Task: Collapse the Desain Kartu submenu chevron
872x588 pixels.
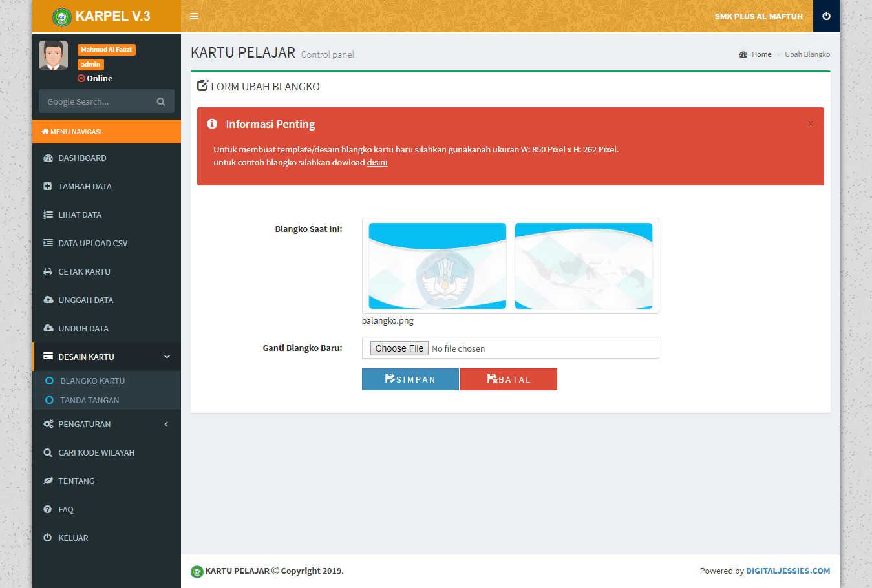Action: click(167, 357)
